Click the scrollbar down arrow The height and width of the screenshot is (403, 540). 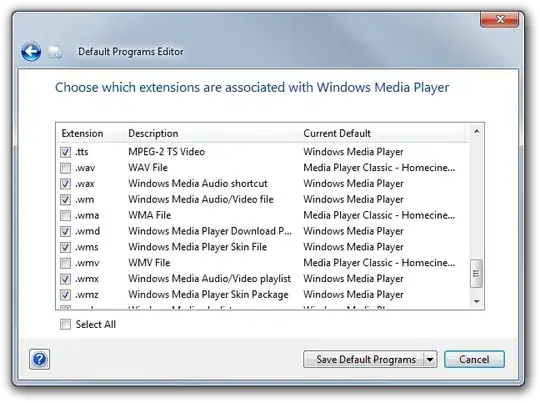(x=477, y=301)
